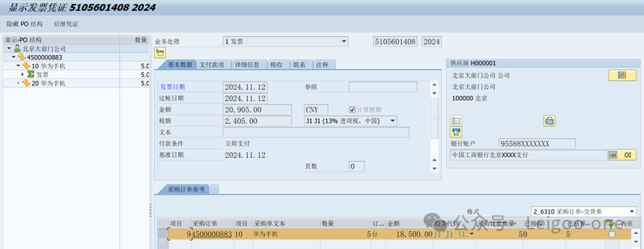Viewport: 644px width, 249px height.
Task: Open the 税收 tab
Action: 276,65
